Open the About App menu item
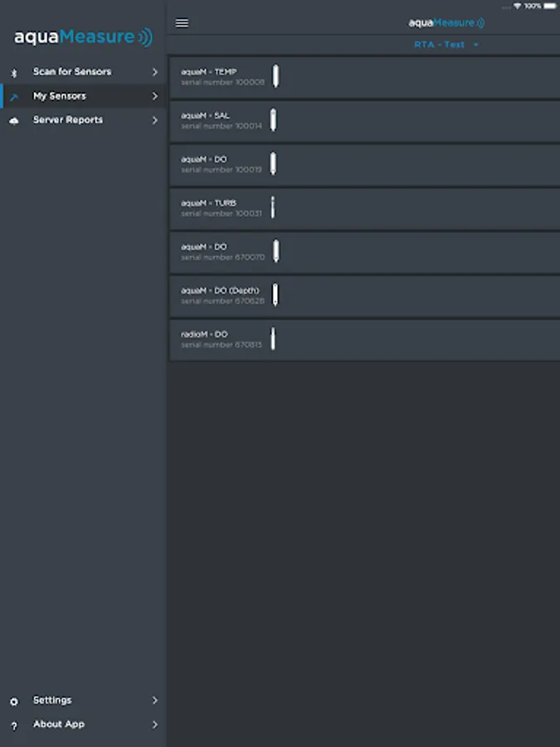Viewport: 560px width, 747px height. [x=83, y=725]
